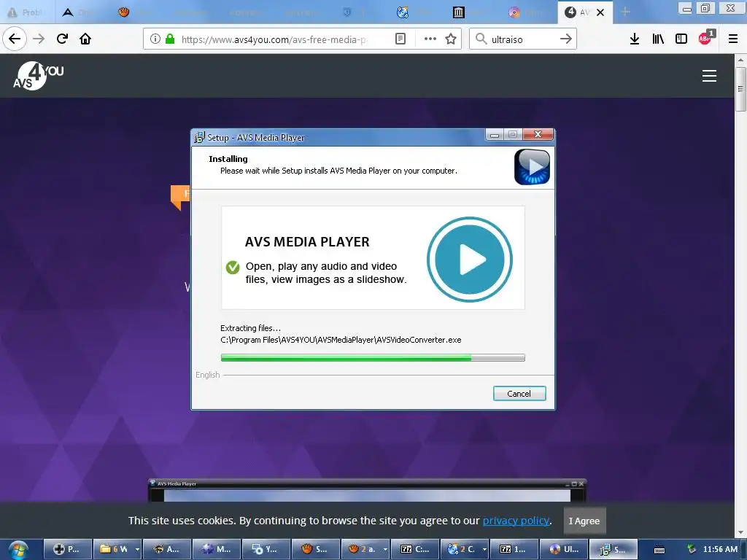747x560 pixels.
Task: Click the AVS4YOU logo on the website
Action: coord(38,76)
